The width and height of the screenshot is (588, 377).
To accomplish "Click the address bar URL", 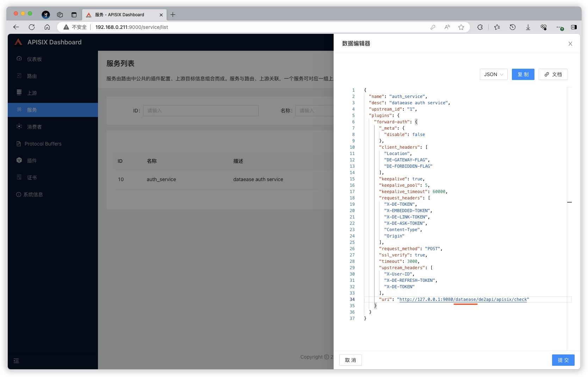I will [x=131, y=27].
